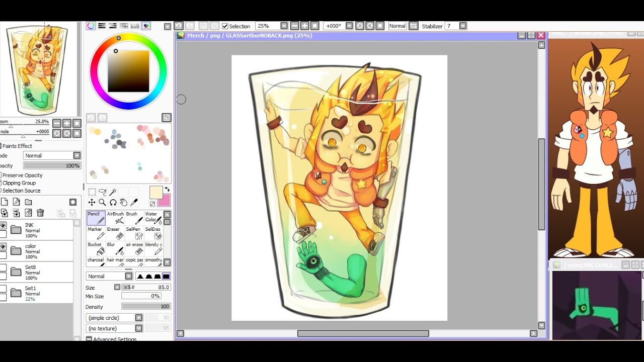Choose the magic wand tool
The height and width of the screenshot is (362, 644).
click(113, 192)
